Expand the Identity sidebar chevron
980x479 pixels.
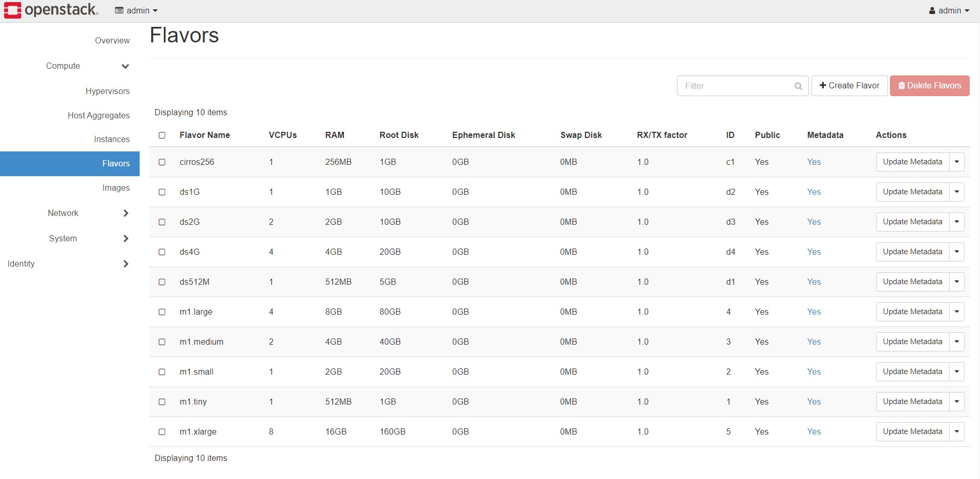(x=126, y=264)
